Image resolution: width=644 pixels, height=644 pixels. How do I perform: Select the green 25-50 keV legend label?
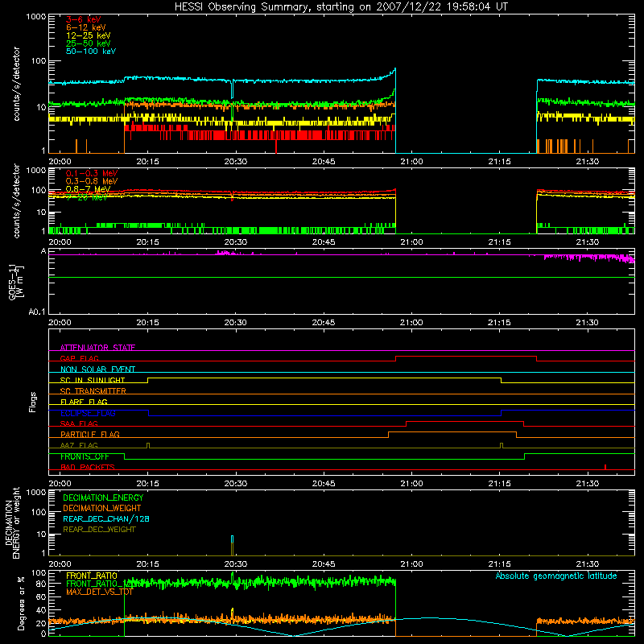[x=89, y=43]
